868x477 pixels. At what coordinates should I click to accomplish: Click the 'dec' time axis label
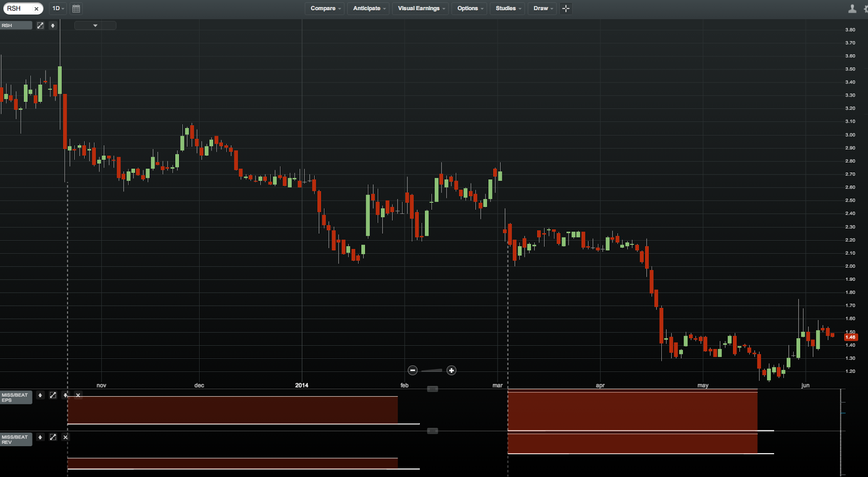coord(199,385)
